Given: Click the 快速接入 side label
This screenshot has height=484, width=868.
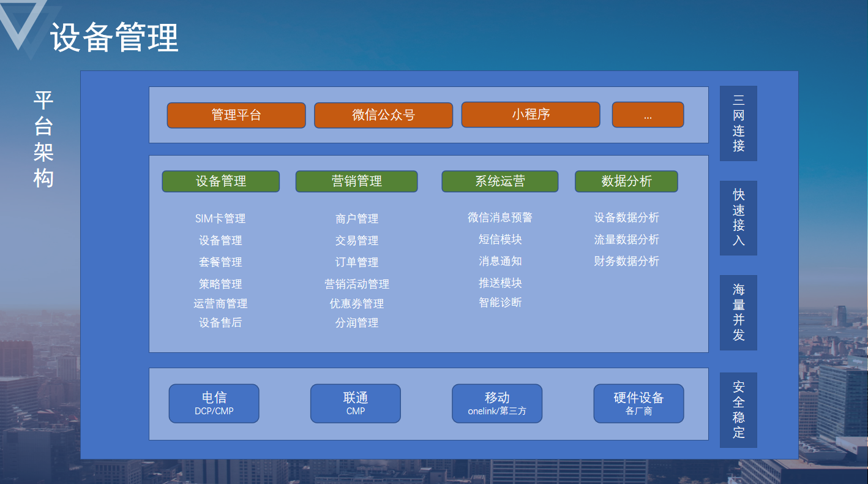Looking at the screenshot, I should coord(738,218).
